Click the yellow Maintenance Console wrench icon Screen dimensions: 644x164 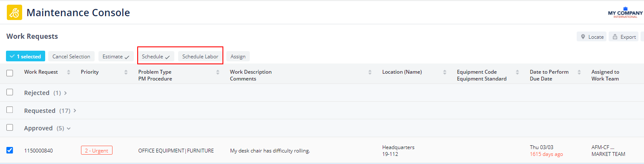(x=14, y=12)
